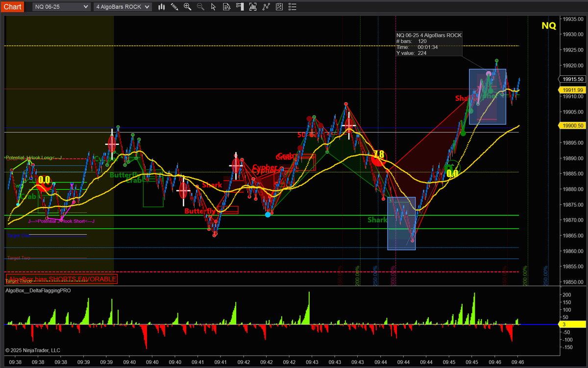Viewport: 588px width, 368px height.
Task: Click the NQ 06-25 data tooltip box
Action: [x=428, y=44]
